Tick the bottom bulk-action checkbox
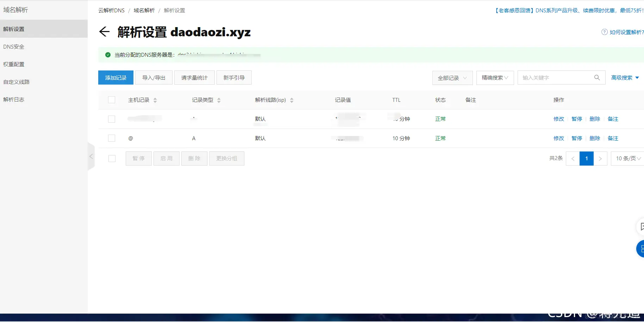644x322 pixels. [112, 159]
